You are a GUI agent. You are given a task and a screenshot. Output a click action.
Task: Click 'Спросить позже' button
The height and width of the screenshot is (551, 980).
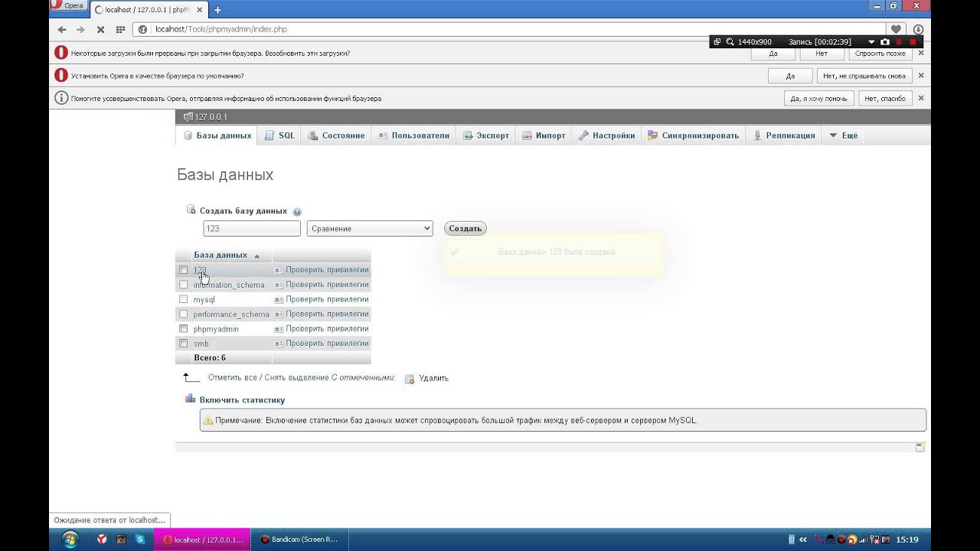click(x=880, y=54)
